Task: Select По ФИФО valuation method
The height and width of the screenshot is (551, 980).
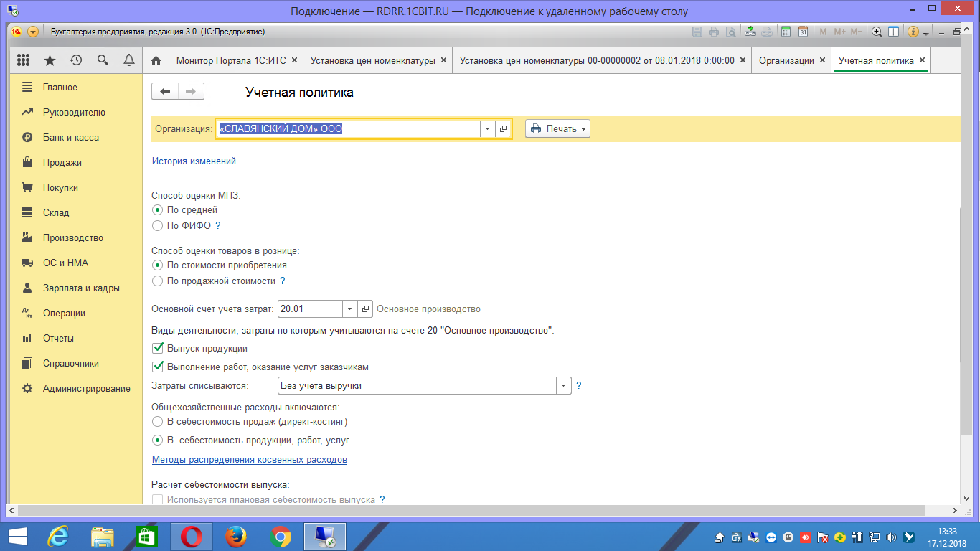Action: [x=183, y=225]
